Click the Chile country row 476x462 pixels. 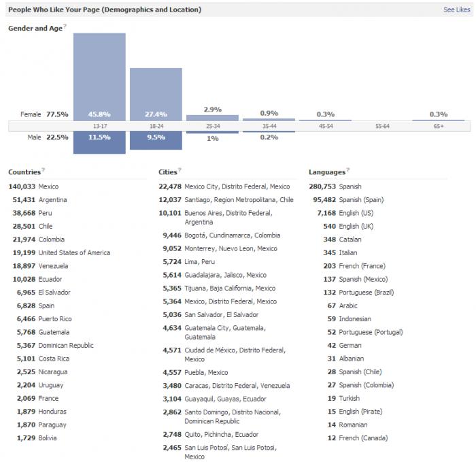(33, 227)
